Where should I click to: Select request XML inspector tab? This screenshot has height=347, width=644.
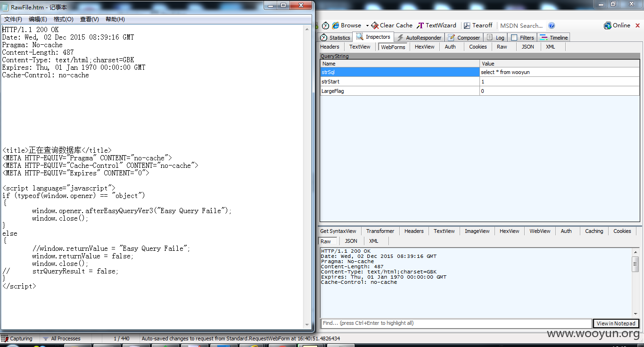point(550,47)
